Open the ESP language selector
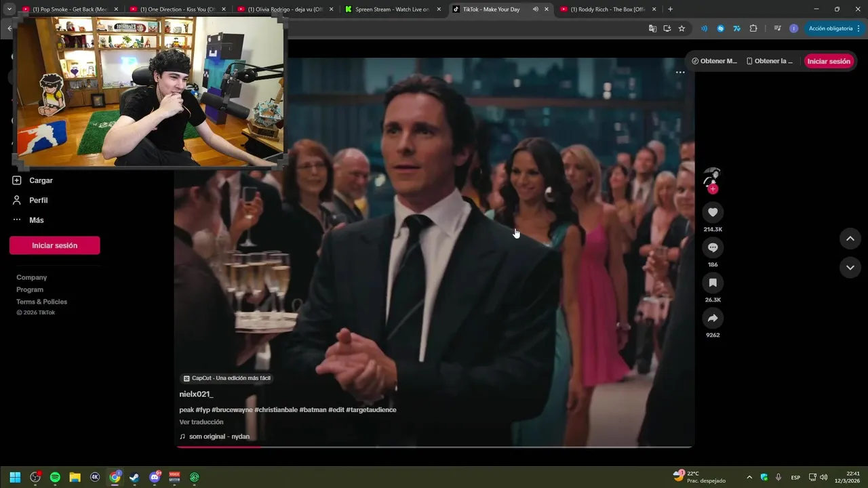The height and width of the screenshot is (488, 868). [795, 477]
